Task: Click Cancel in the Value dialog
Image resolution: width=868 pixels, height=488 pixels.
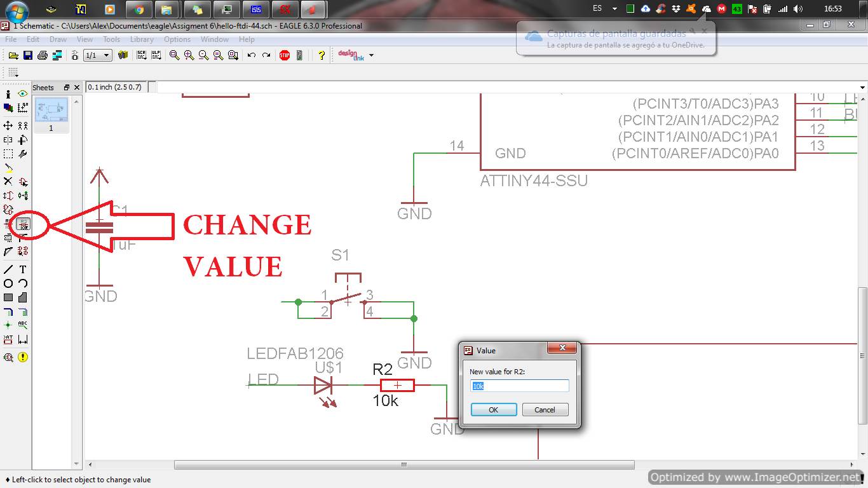Action: tap(545, 410)
